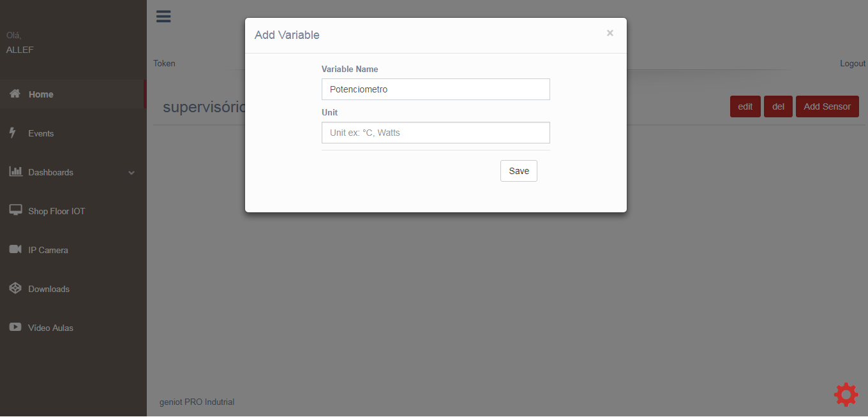This screenshot has height=417, width=868.
Task: Open the red settings gear icon
Action: click(846, 395)
